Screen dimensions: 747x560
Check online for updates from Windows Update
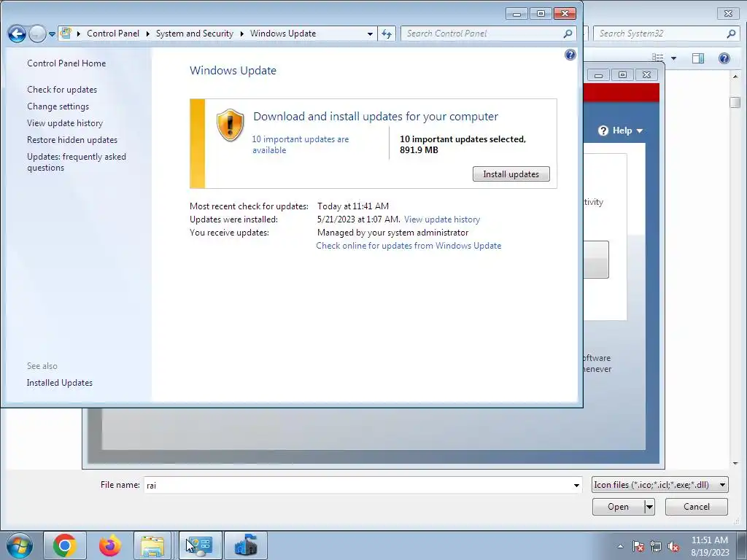[409, 246]
